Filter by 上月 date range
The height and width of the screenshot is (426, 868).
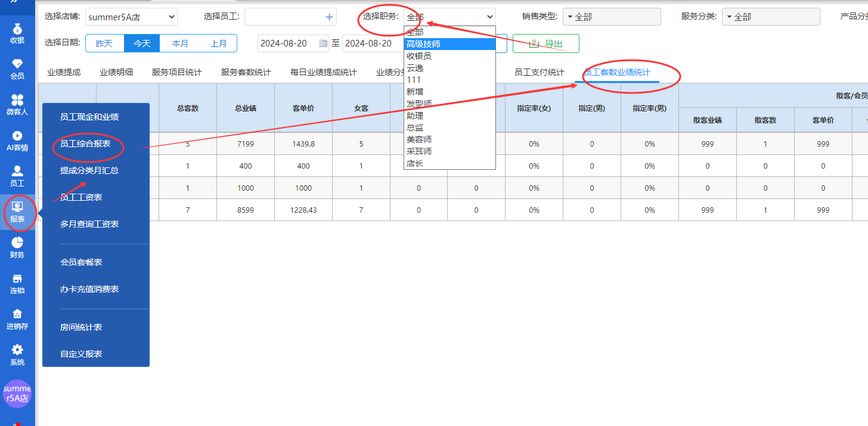218,43
